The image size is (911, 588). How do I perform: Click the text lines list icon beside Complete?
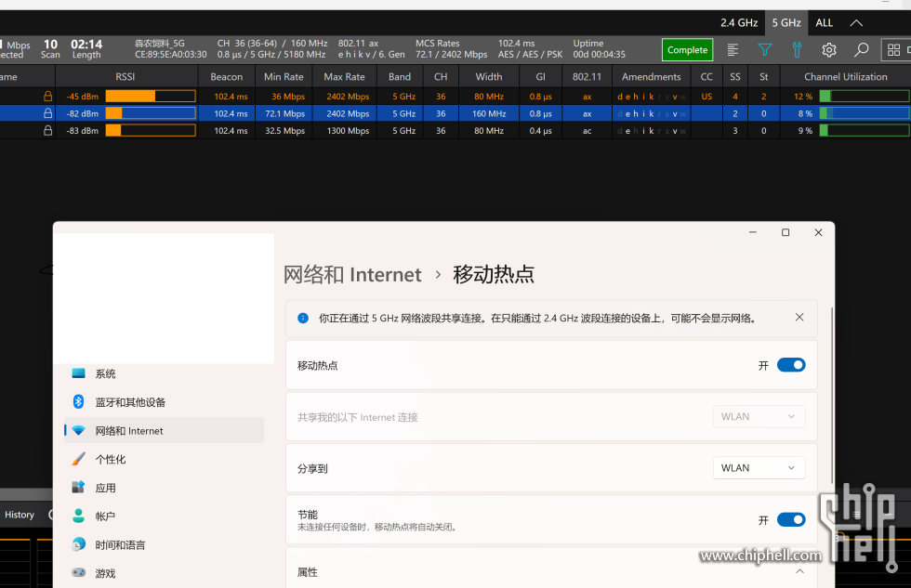click(733, 50)
